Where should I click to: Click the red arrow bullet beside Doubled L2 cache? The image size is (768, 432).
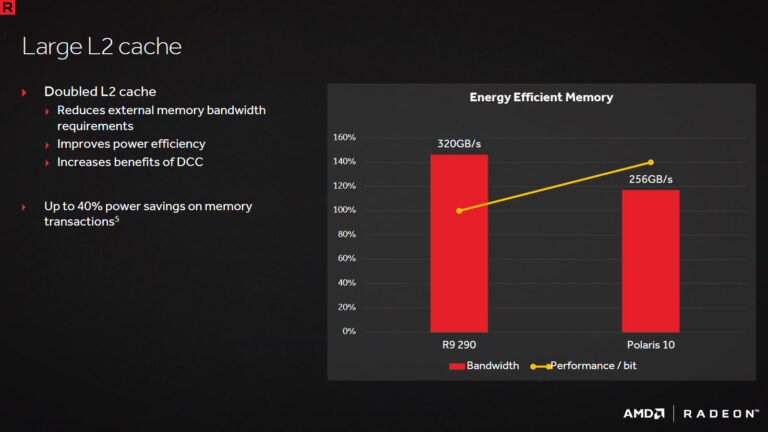24,92
